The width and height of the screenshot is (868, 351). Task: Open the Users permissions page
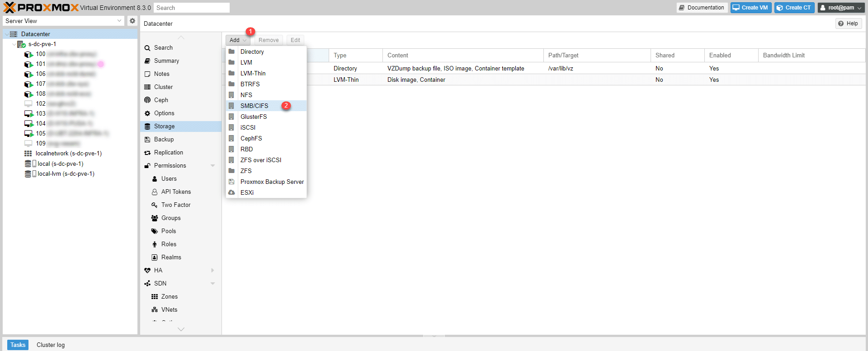[x=169, y=179]
